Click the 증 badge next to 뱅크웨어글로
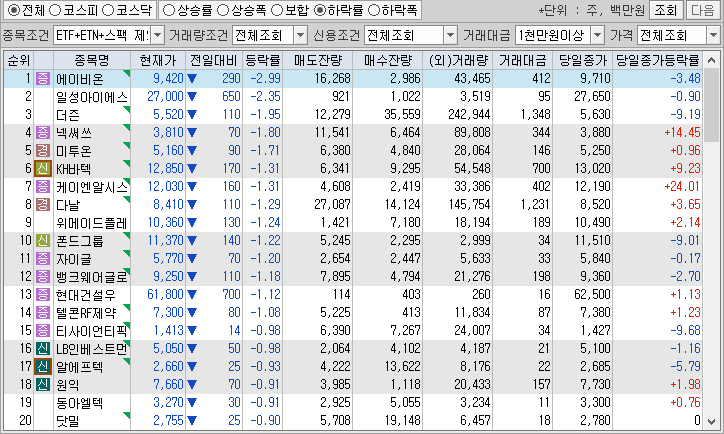Screen dimensions: 724x434 [43, 277]
